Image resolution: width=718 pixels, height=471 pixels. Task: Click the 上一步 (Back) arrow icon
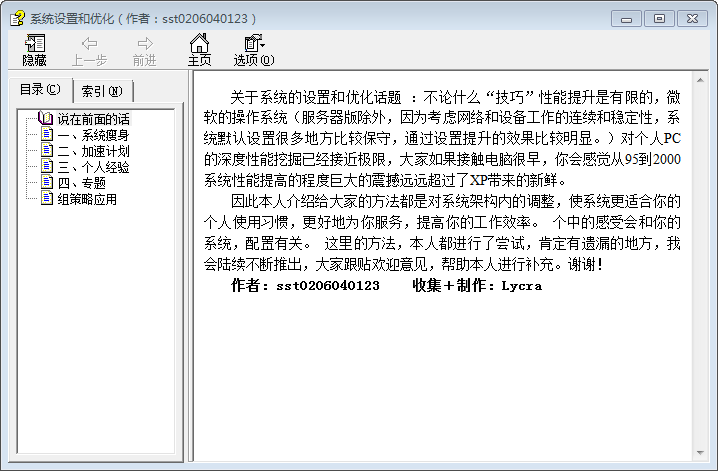pyautogui.click(x=89, y=43)
